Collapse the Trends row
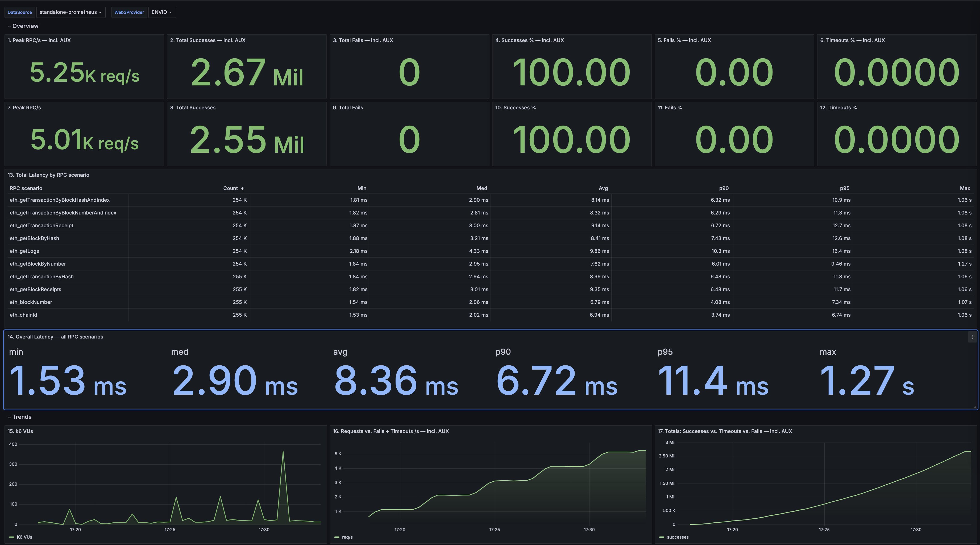Viewport: 980px width, 545px height. [x=21, y=417]
